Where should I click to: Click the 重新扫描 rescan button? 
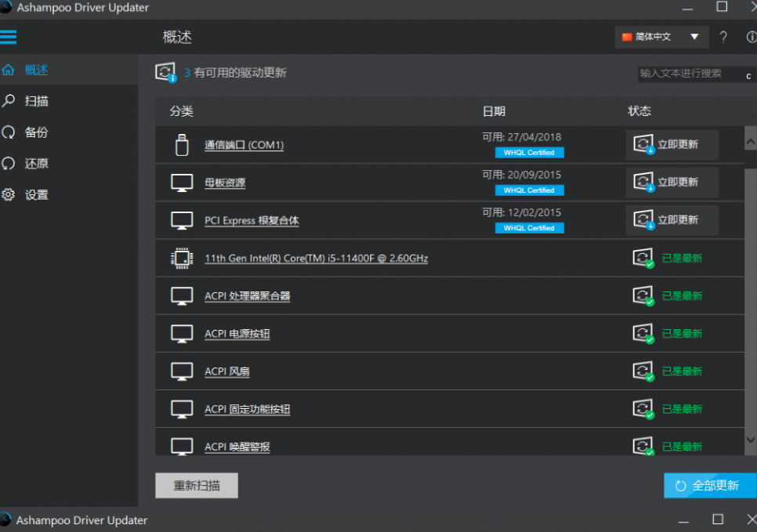point(196,485)
